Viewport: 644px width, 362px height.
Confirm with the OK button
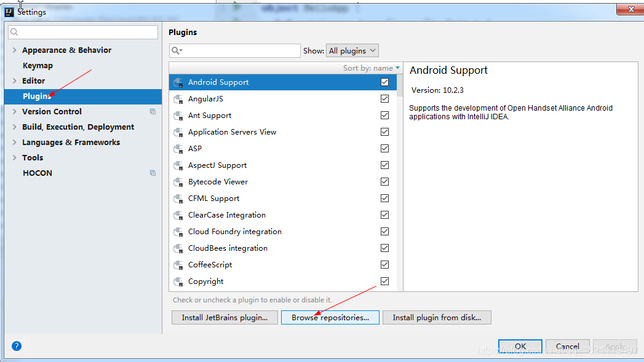[x=520, y=347]
